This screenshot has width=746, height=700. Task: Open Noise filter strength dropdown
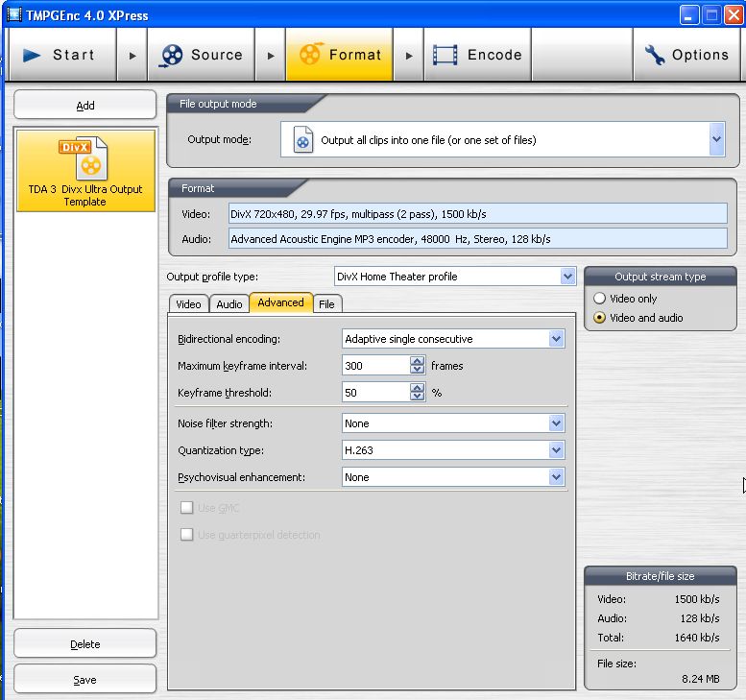point(556,423)
